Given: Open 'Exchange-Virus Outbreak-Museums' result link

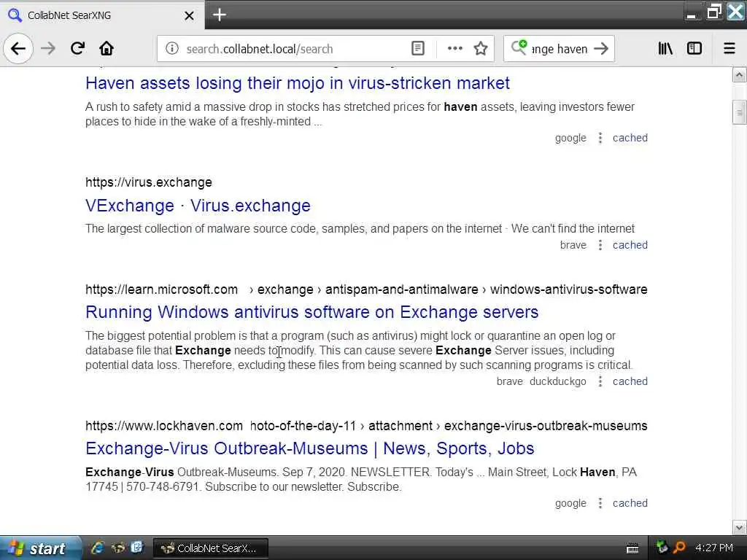Looking at the screenshot, I should (x=309, y=448).
